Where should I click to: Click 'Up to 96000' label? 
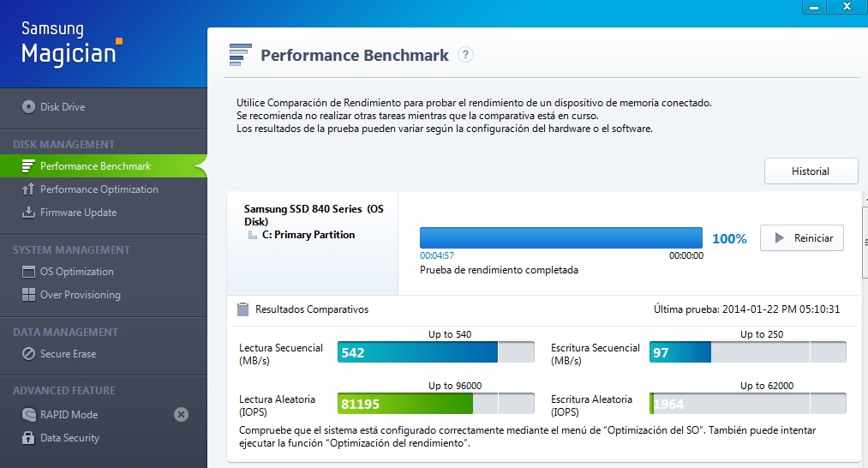point(455,386)
